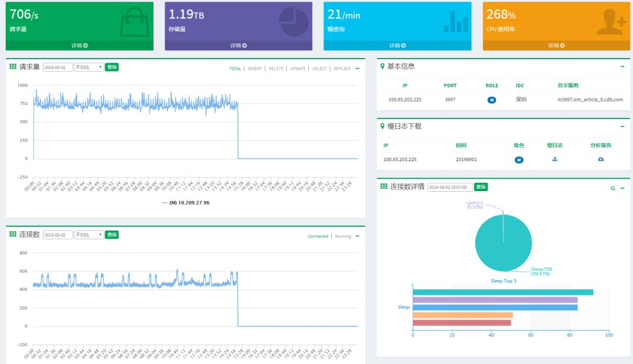Viewport: 633px width, 364px height.
Task: Click the 名字服务 column header
Action: click(x=568, y=86)
